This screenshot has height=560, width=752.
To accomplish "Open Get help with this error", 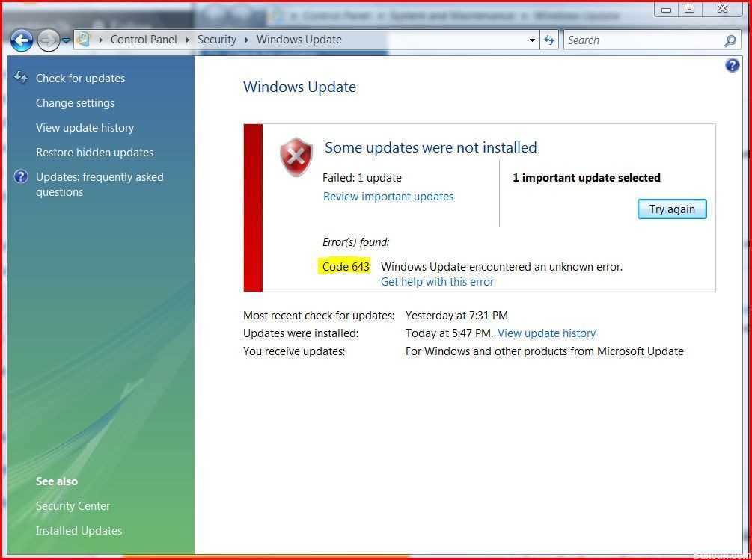I will (x=438, y=282).
